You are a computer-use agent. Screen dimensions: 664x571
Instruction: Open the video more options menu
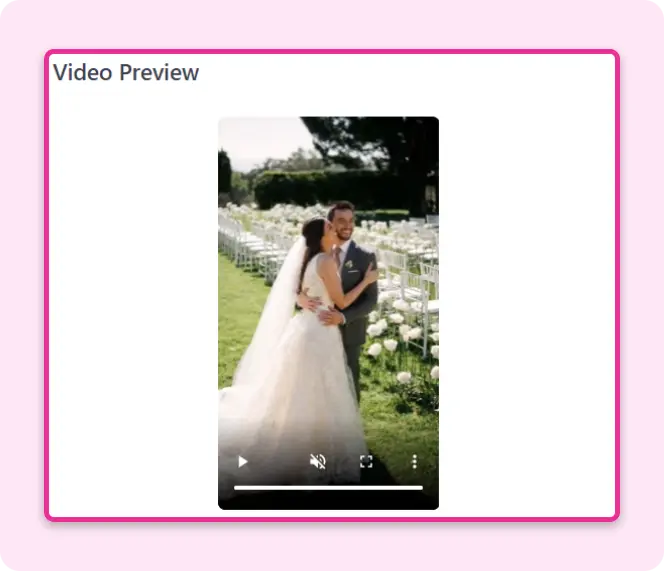tap(415, 461)
